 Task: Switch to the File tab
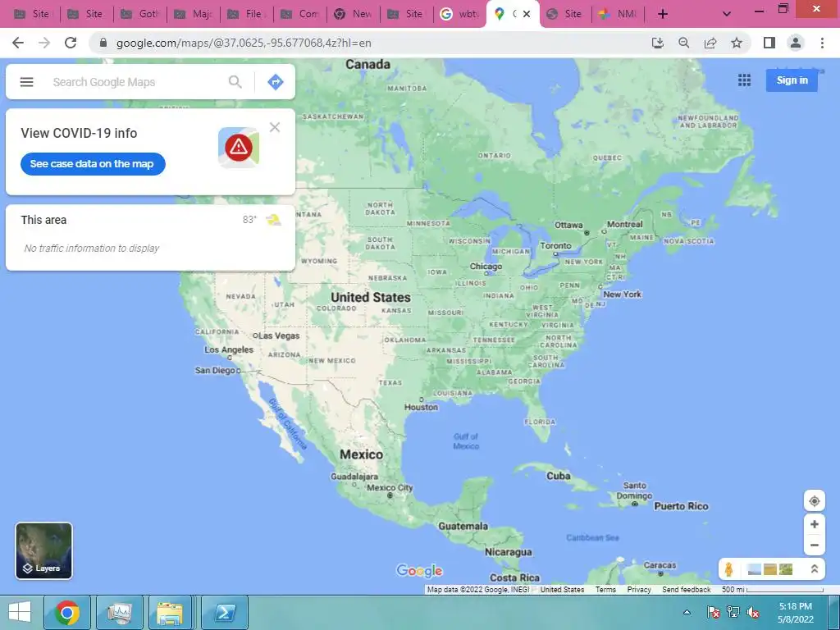pos(246,14)
